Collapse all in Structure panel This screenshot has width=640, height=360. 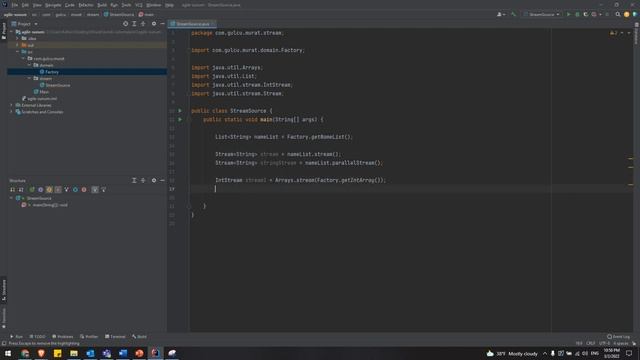(143, 180)
